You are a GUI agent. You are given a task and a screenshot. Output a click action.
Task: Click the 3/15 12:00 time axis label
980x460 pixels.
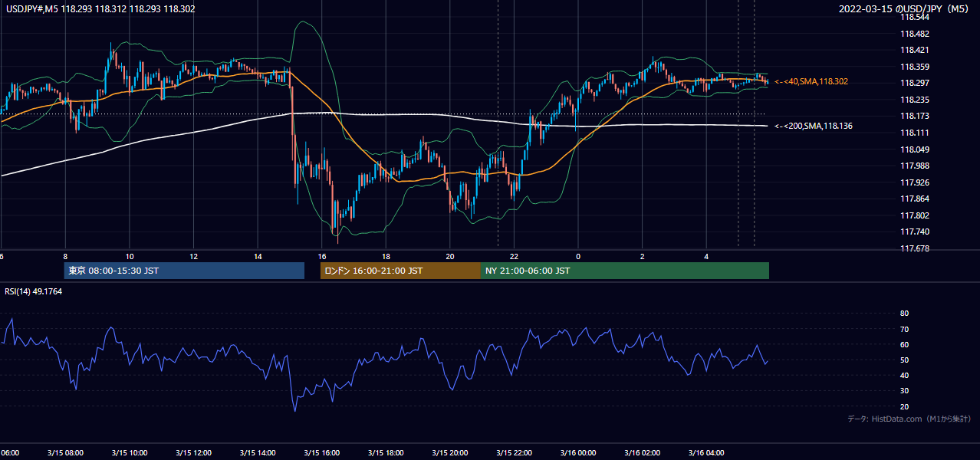coord(193,453)
